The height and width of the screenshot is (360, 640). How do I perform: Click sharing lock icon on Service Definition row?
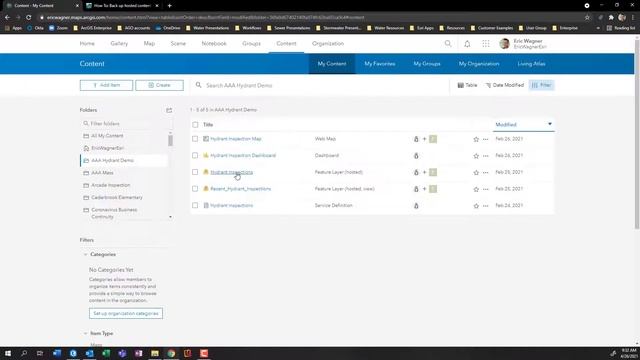416,206
